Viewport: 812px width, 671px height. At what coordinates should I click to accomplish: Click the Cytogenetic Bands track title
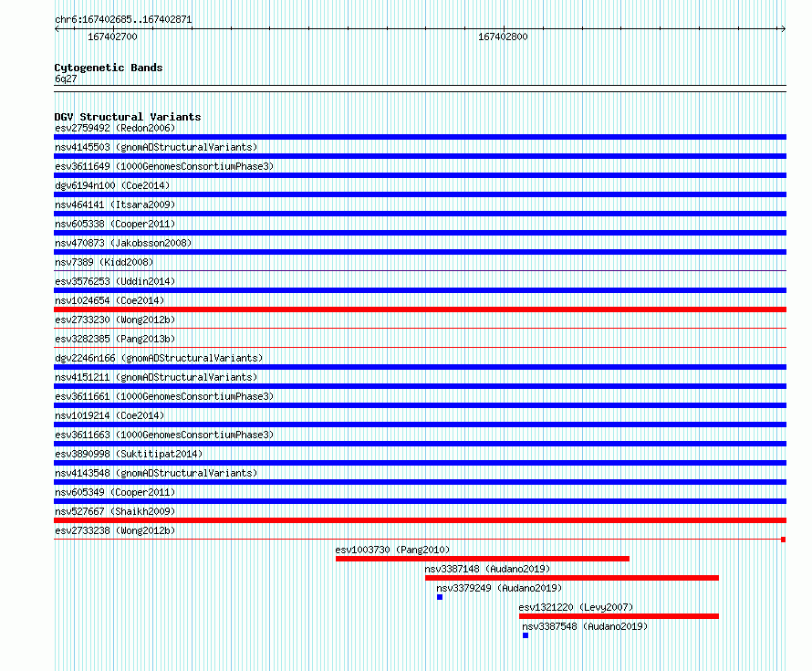(109, 68)
